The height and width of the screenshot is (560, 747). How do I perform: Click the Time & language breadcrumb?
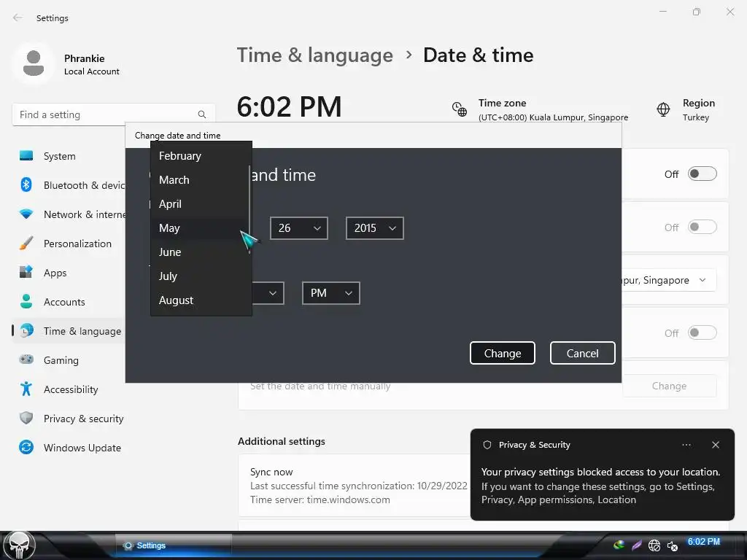tap(315, 55)
